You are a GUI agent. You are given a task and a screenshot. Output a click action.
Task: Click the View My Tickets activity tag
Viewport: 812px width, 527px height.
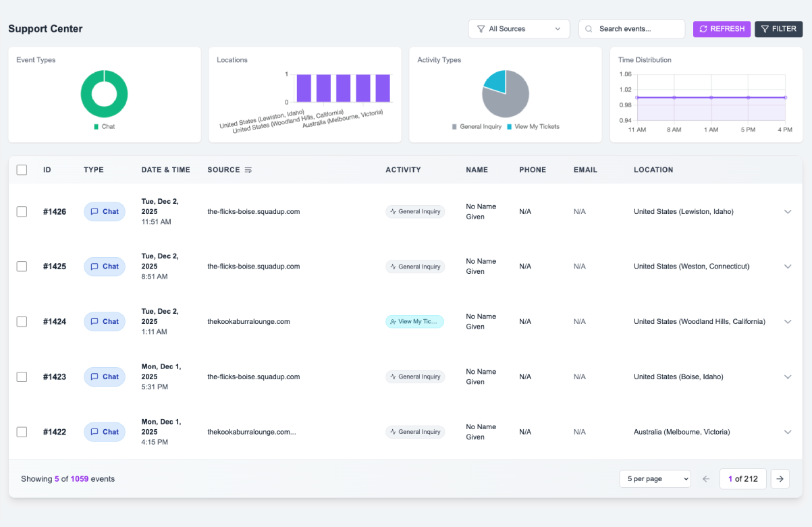tap(414, 322)
